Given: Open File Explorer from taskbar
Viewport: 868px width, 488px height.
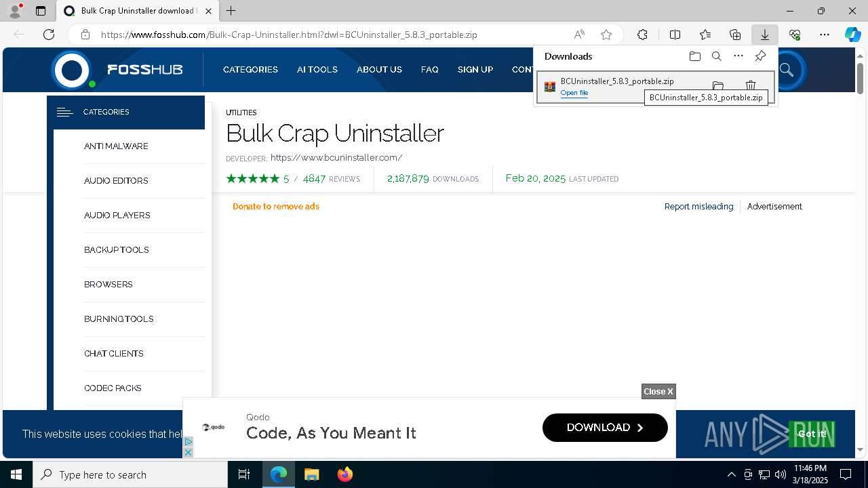Looking at the screenshot, I should (x=311, y=474).
